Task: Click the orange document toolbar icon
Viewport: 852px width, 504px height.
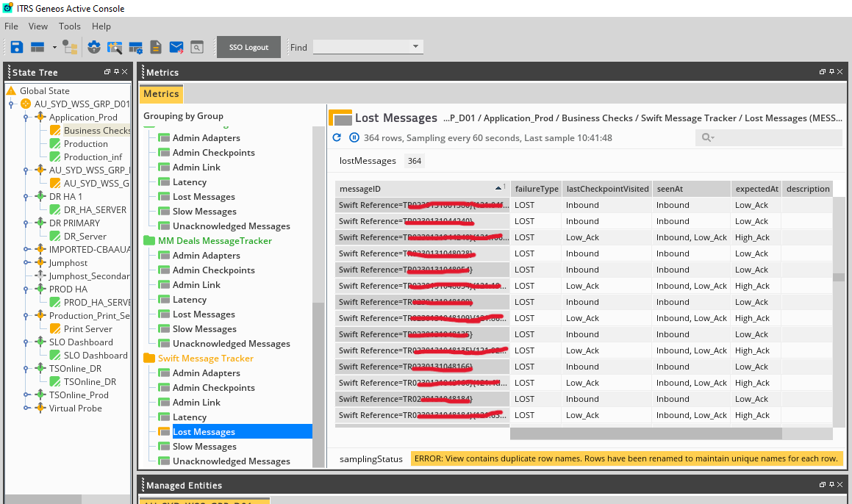Action: coord(156,47)
